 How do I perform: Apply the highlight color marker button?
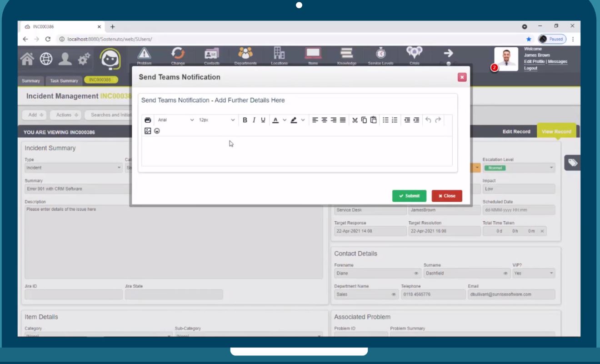[x=294, y=120]
